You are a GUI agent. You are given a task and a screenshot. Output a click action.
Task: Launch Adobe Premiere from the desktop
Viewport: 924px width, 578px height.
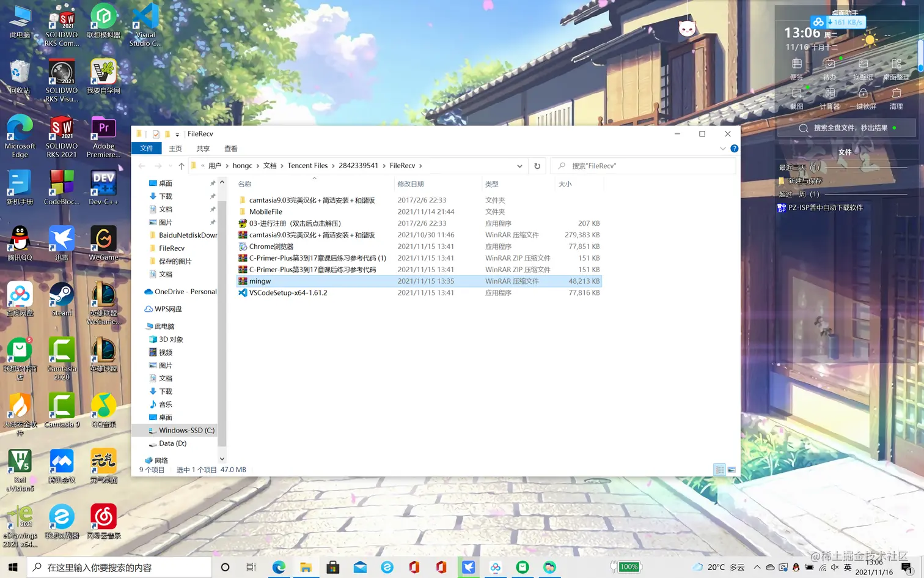pyautogui.click(x=104, y=136)
